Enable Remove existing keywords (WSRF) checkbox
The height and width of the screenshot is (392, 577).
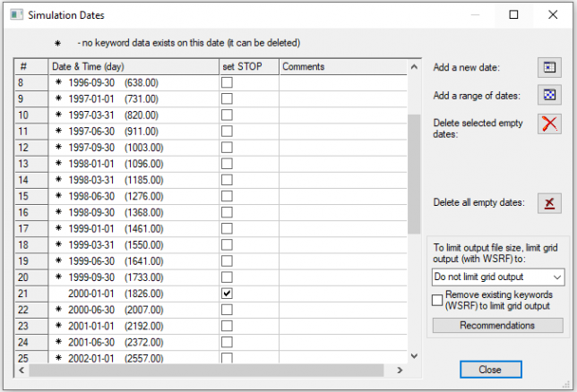(437, 301)
